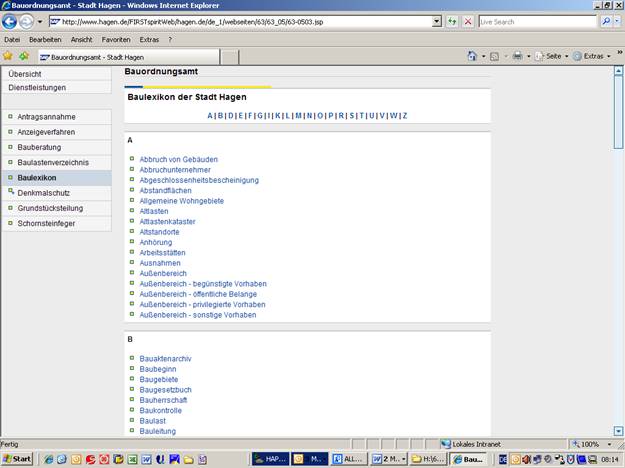Select Denkmalschutz in the left sidebar

(44, 193)
